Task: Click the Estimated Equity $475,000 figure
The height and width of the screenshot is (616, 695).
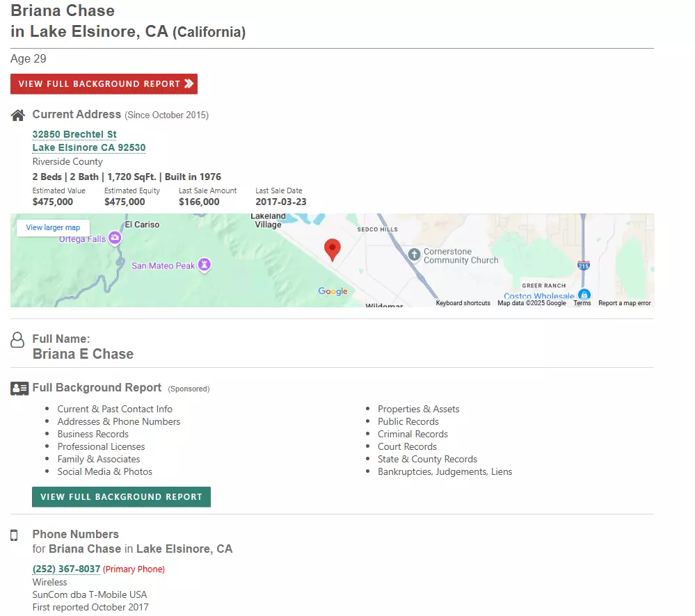Action: 125,202
